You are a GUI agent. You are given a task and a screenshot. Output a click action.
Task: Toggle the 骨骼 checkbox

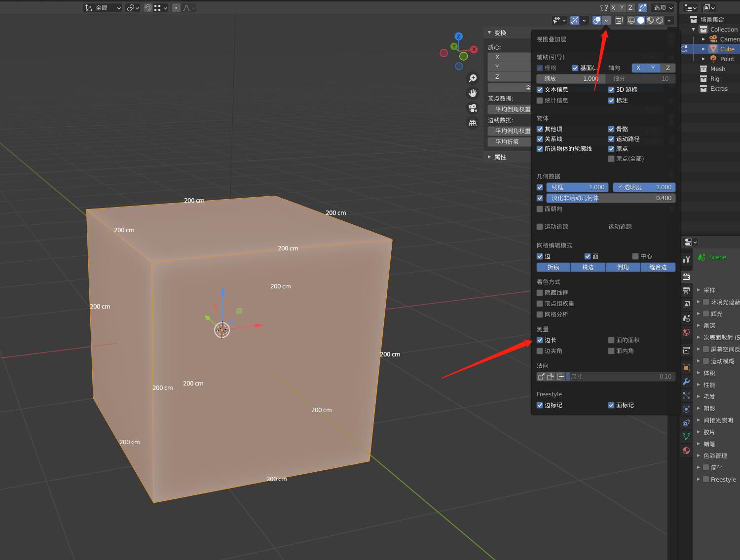point(611,129)
